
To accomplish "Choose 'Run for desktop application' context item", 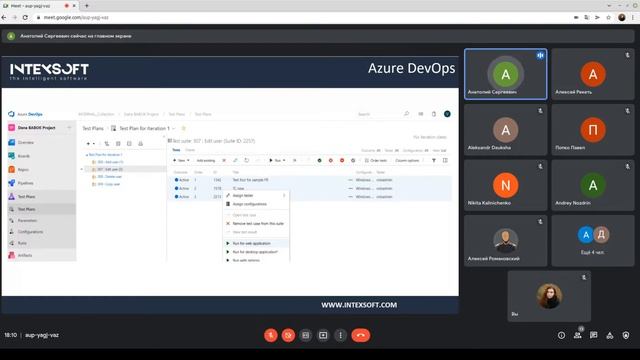I will (256, 252).
